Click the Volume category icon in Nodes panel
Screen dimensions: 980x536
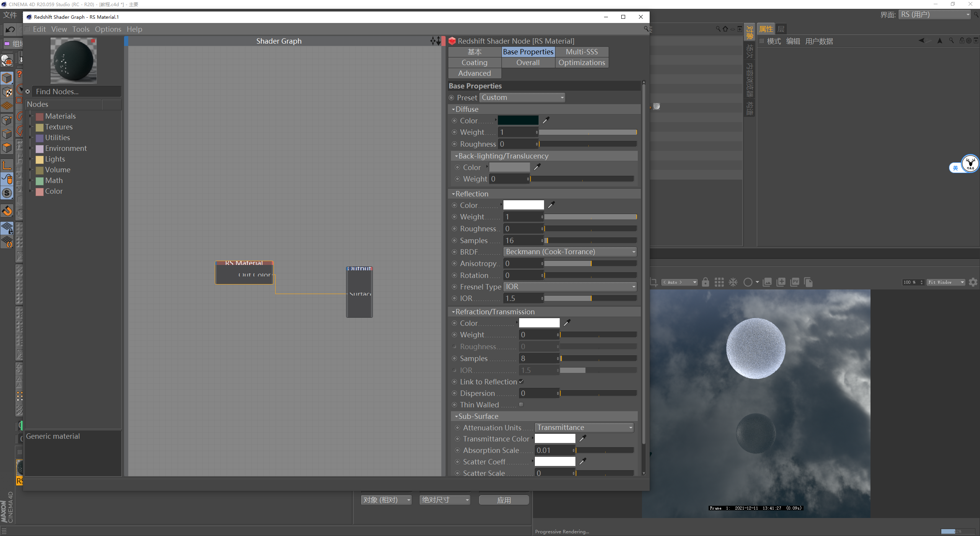(x=41, y=169)
